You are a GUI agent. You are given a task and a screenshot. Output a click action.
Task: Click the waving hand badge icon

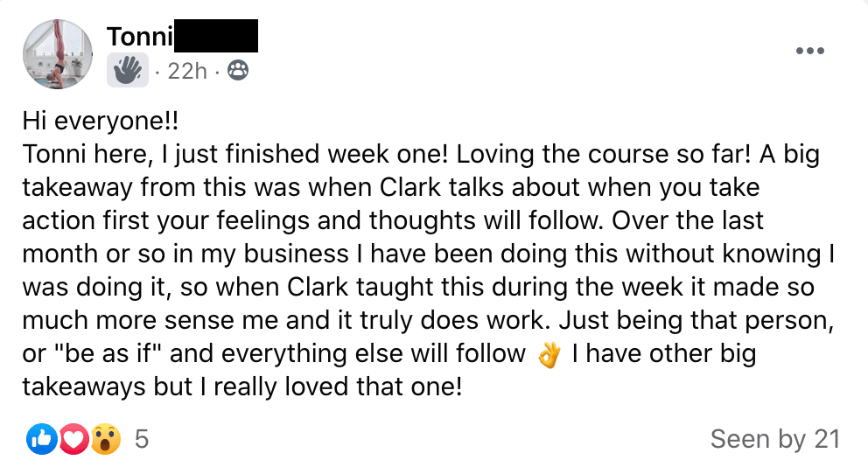(129, 69)
